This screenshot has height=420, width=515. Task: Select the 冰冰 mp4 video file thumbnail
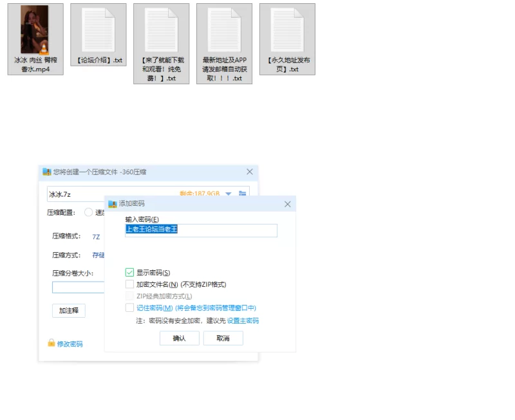click(x=35, y=30)
